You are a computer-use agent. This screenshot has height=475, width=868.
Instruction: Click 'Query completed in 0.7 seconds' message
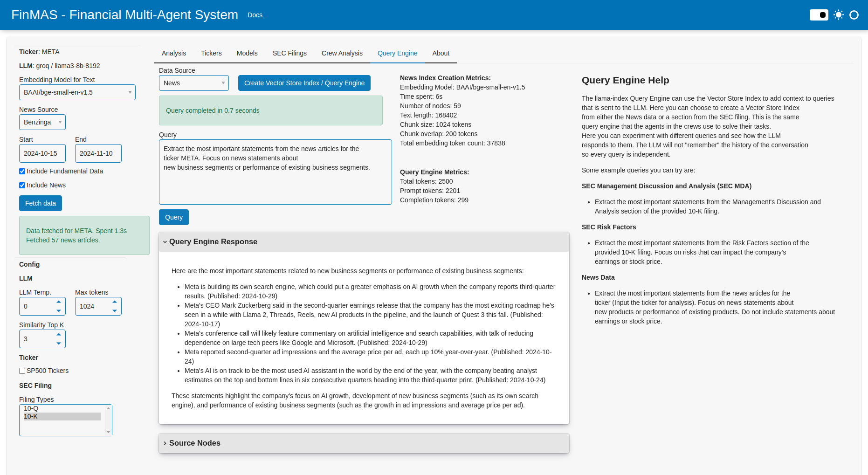pyautogui.click(x=213, y=110)
